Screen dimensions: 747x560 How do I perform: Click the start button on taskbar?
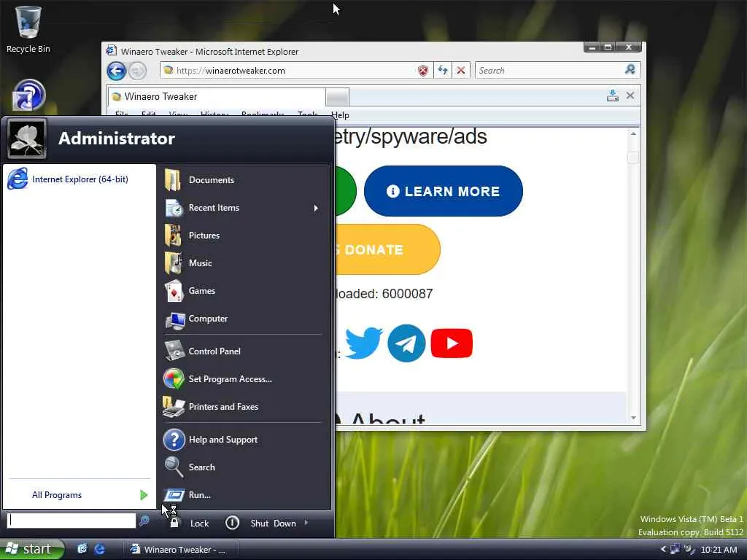click(31, 549)
